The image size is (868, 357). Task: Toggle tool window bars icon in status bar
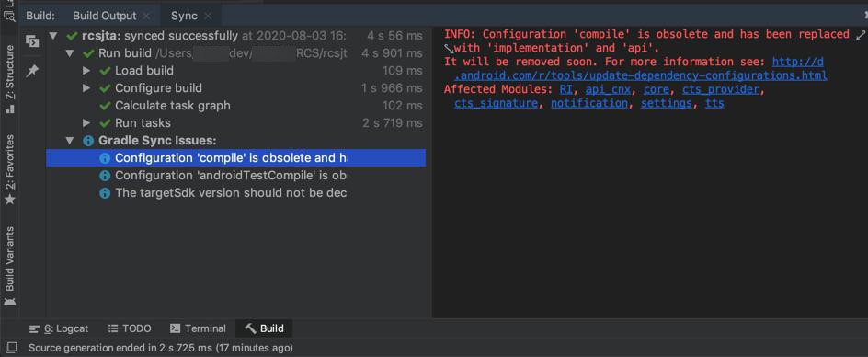tap(10, 348)
